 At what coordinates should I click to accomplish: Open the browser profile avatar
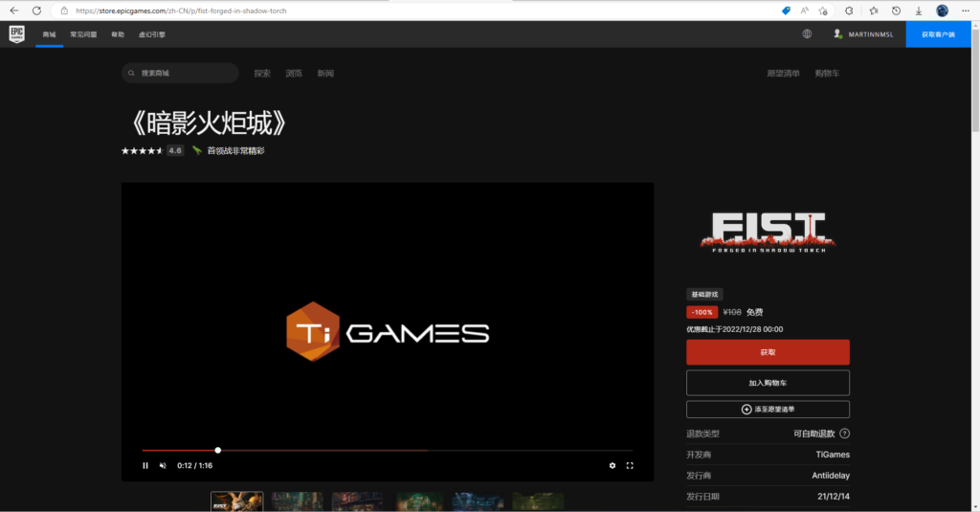tap(942, 11)
